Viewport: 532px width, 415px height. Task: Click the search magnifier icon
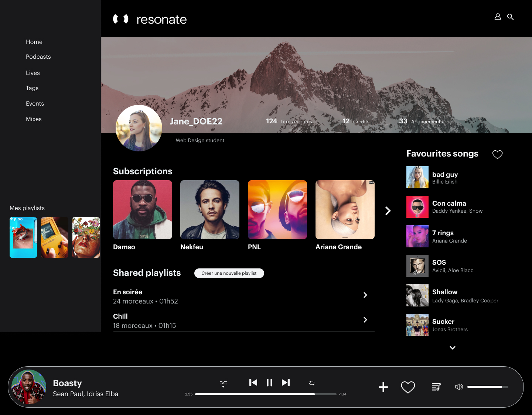[510, 17]
